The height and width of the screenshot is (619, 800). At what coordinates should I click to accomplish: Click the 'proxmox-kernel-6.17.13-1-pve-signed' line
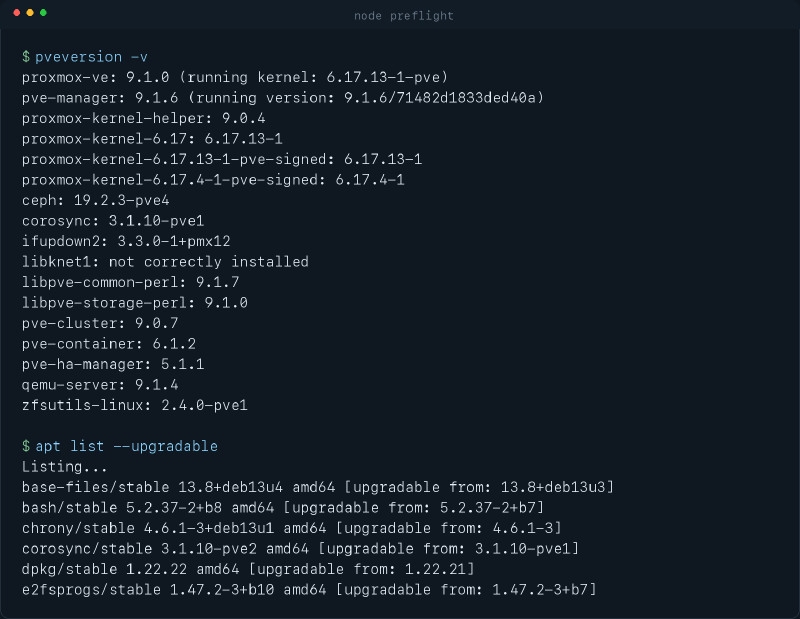click(x=222, y=159)
